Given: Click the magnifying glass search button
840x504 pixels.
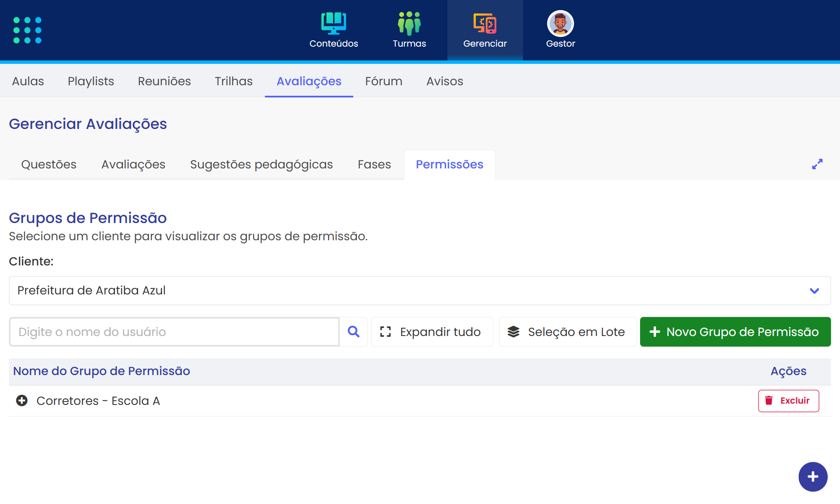Looking at the screenshot, I should click(x=354, y=332).
